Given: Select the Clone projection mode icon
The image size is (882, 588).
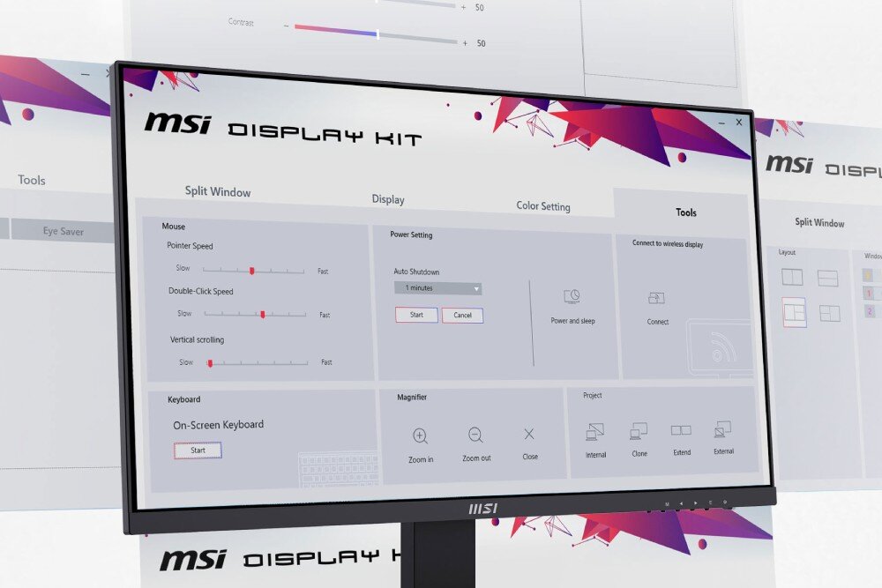Looking at the screenshot, I should tap(639, 429).
